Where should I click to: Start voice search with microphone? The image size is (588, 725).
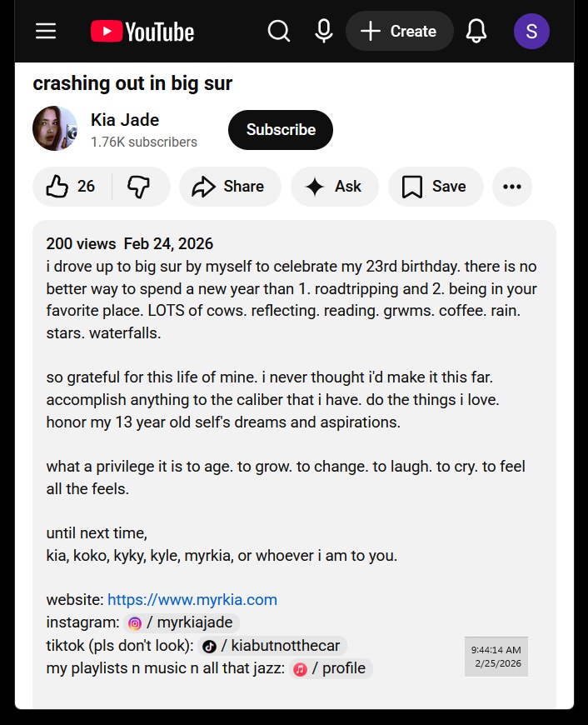click(324, 32)
